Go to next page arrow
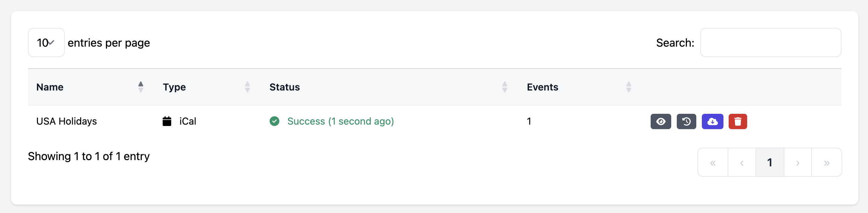 (798, 163)
